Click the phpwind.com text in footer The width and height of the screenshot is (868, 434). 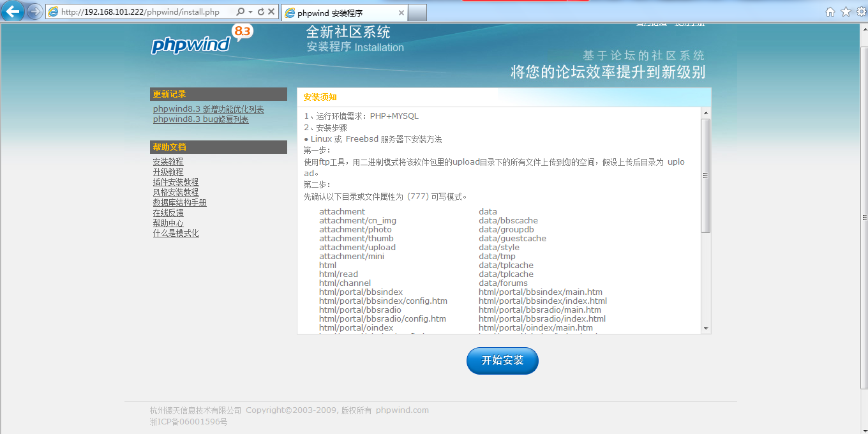coord(402,410)
